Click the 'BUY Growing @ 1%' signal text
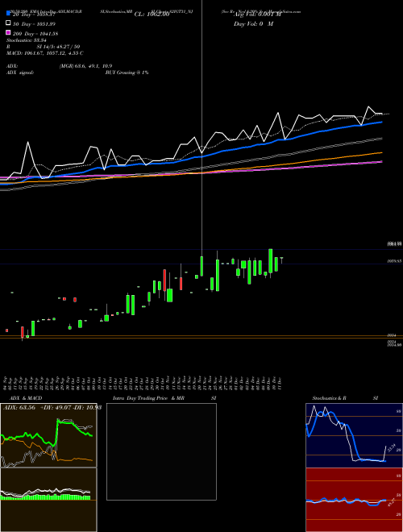The height and width of the screenshot is (532, 403). click(127, 73)
